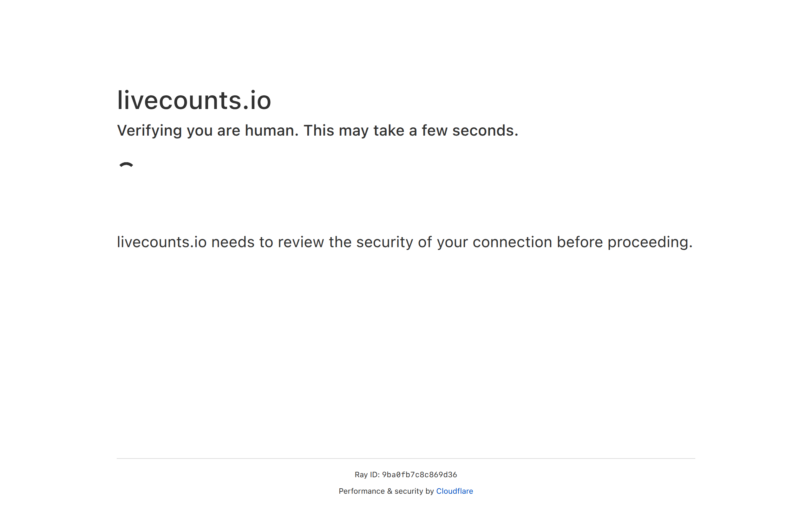Select the Ray ID value 9ba0fb7c8c869d36
The image size is (812, 507).
(x=419, y=475)
